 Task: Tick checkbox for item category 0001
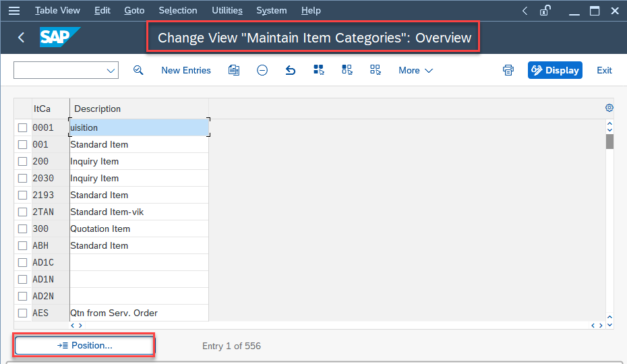[22, 127]
